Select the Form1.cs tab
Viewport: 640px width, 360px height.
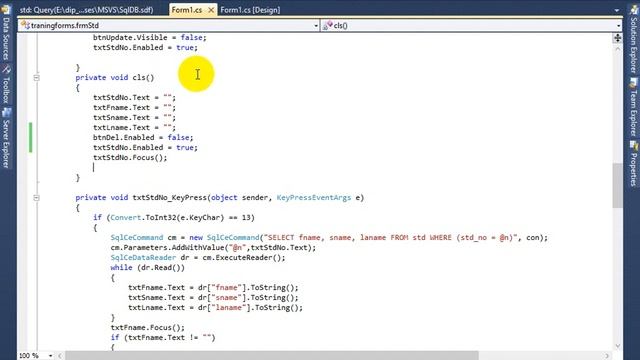[x=187, y=10]
